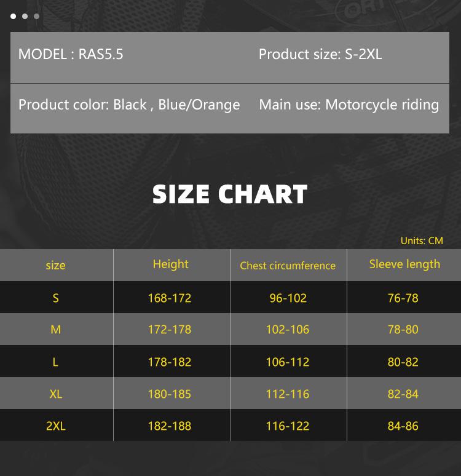Click the Height column header

pyautogui.click(x=170, y=264)
